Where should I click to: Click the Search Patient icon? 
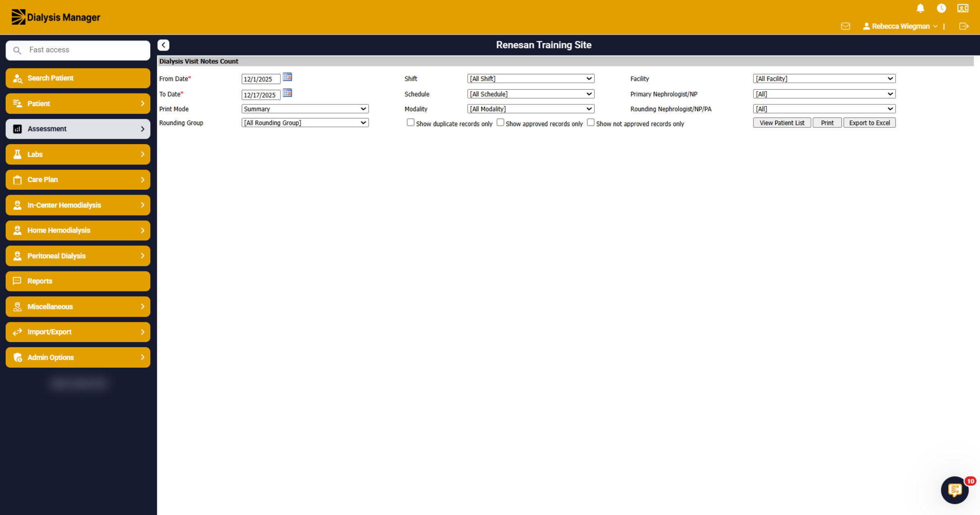pos(18,78)
